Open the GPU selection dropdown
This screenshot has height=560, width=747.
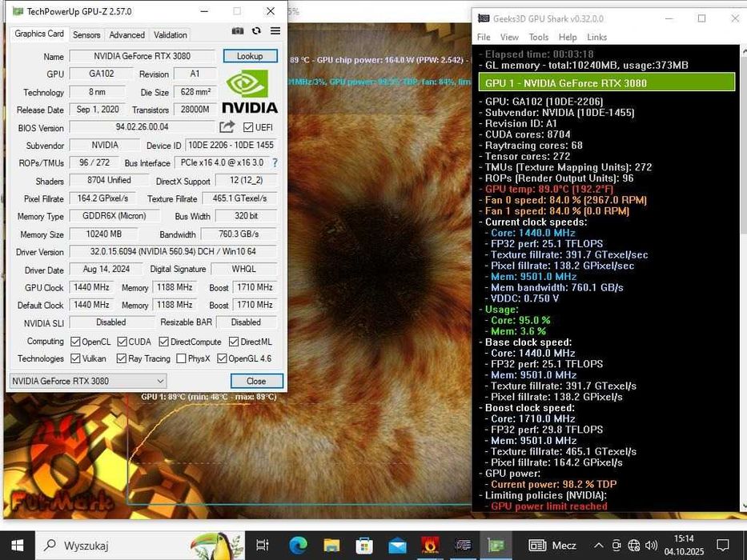tap(87, 381)
